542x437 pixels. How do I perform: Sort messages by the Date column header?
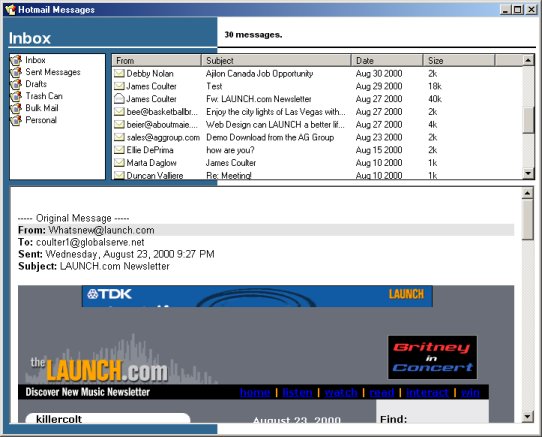point(387,61)
